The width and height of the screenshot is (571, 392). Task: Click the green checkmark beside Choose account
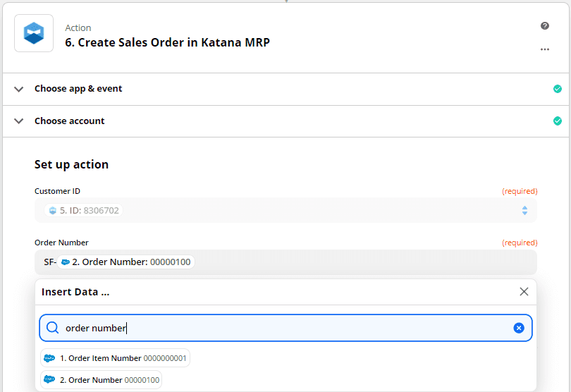point(557,121)
